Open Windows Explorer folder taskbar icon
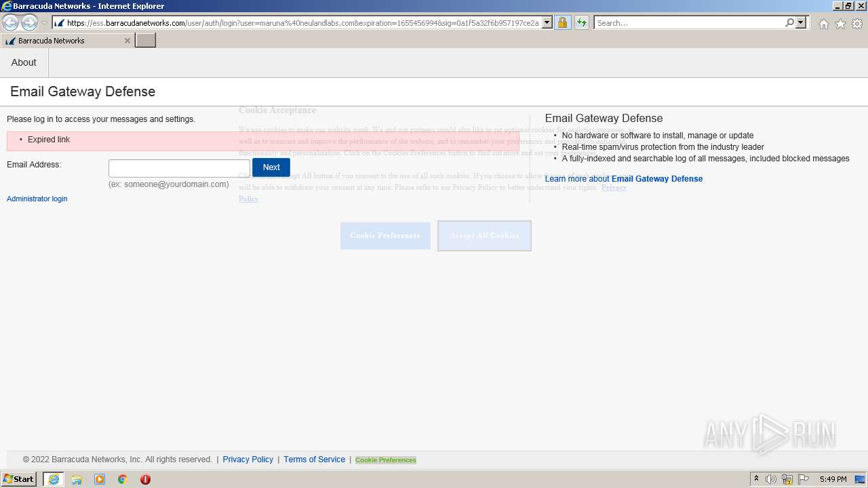Image resolution: width=868 pixels, height=488 pixels. [77, 479]
